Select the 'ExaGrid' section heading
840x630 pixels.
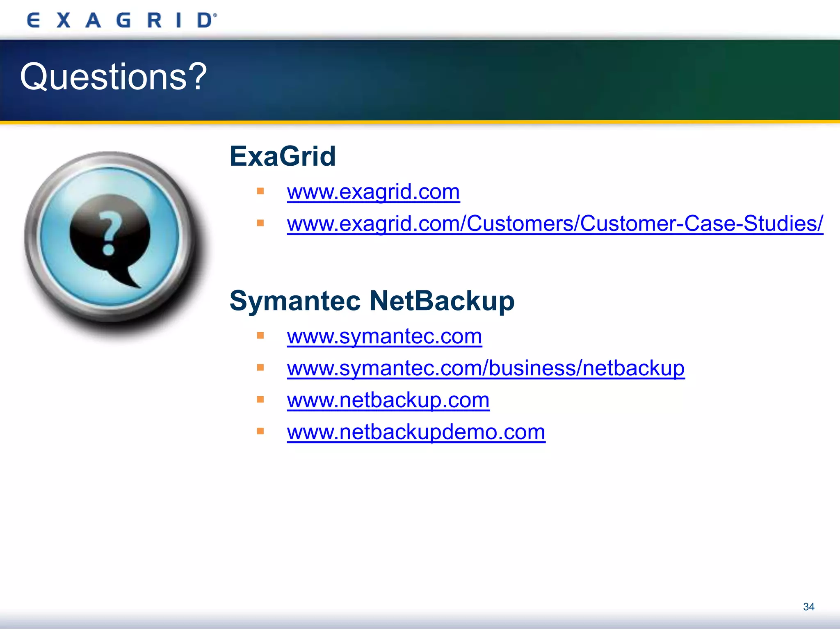283,156
